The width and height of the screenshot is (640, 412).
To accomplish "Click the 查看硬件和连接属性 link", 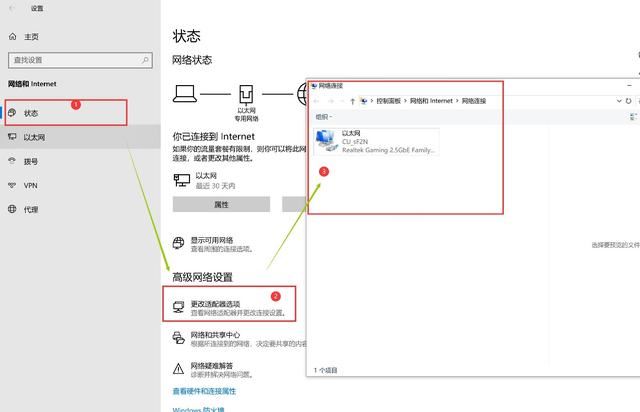I will [218, 391].
